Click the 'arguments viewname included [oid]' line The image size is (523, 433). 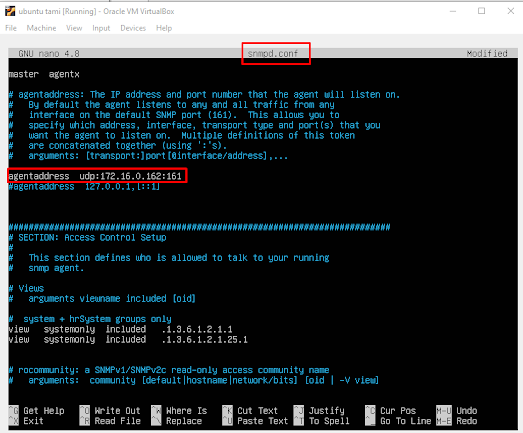tap(102, 298)
